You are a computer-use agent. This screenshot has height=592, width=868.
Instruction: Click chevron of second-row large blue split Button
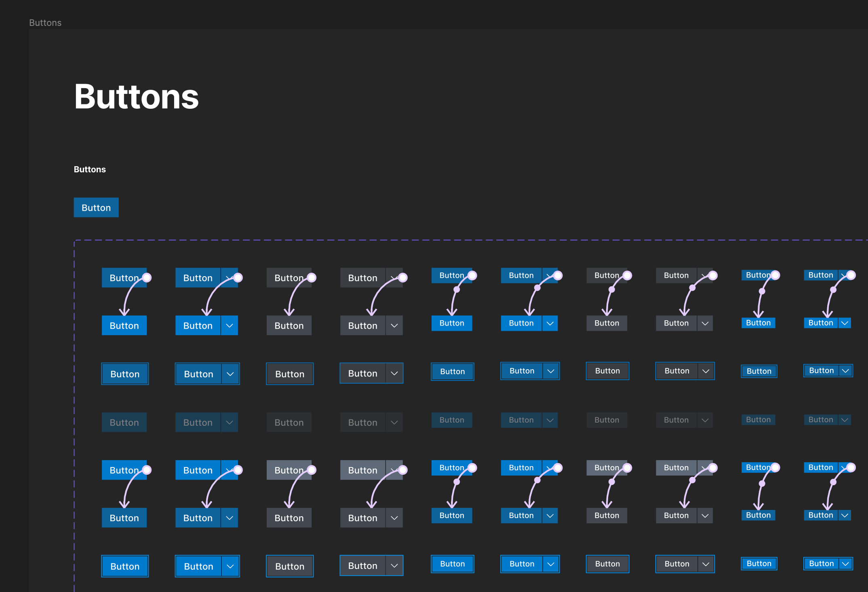[x=229, y=326]
